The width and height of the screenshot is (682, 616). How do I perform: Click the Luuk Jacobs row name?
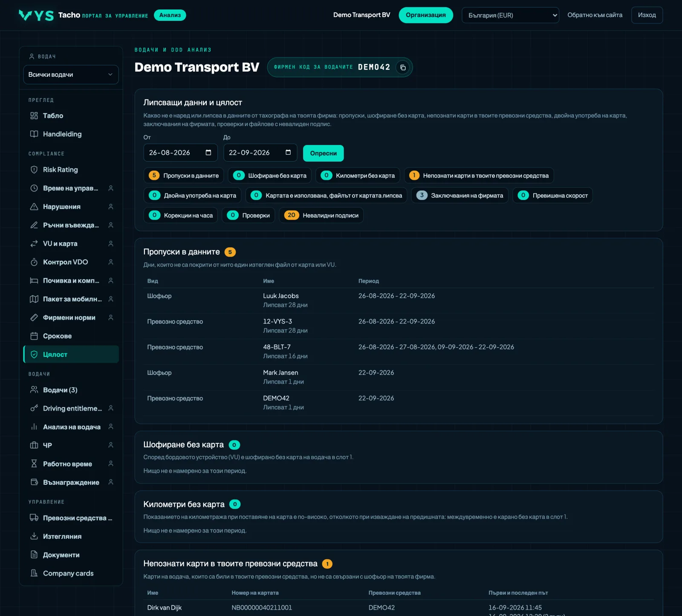click(x=281, y=296)
